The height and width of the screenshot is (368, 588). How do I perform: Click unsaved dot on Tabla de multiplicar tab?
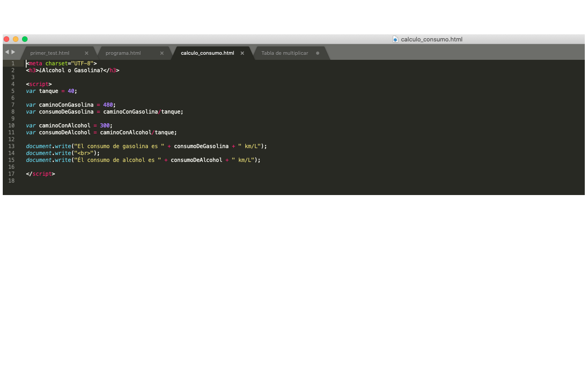tap(317, 53)
